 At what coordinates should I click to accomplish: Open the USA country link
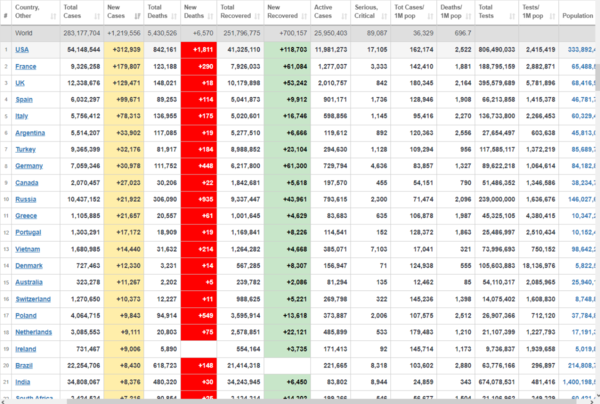point(22,48)
